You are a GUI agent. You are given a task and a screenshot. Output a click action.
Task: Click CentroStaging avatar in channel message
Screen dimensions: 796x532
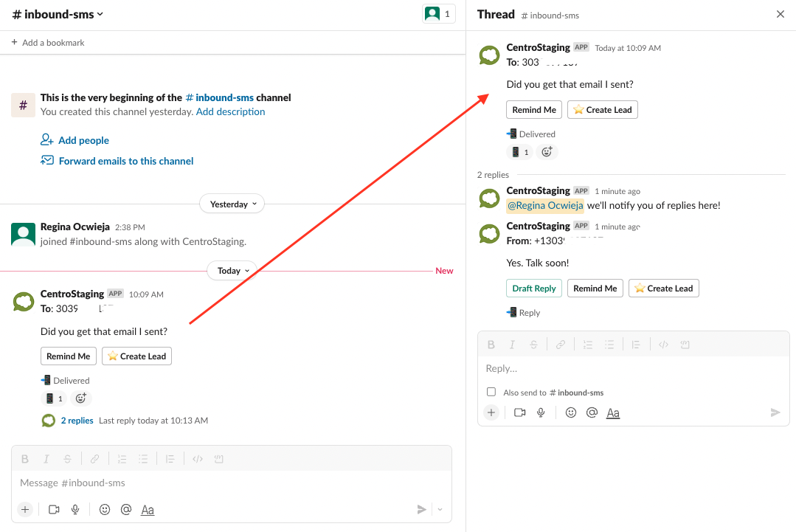coord(24,302)
